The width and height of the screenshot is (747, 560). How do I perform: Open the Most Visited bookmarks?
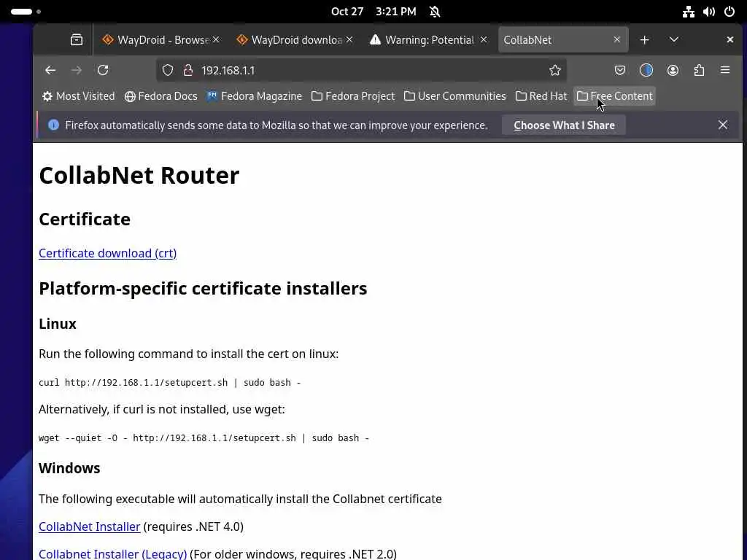pyautogui.click(x=79, y=96)
